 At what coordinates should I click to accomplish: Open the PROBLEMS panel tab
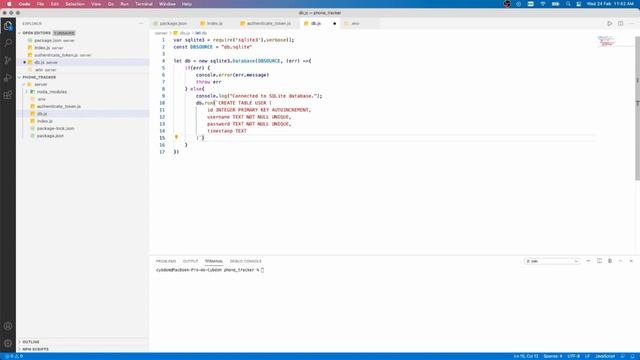pyautogui.click(x=166, y=261)
